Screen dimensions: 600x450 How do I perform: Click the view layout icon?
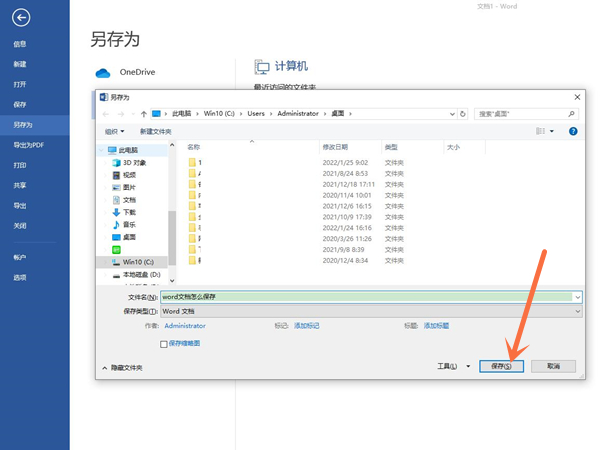[x=540, y=131]
